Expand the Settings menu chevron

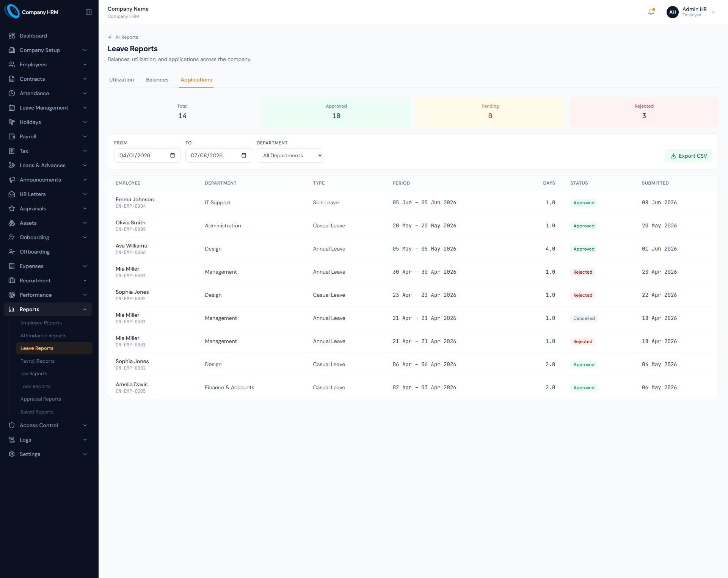point(85,454)
